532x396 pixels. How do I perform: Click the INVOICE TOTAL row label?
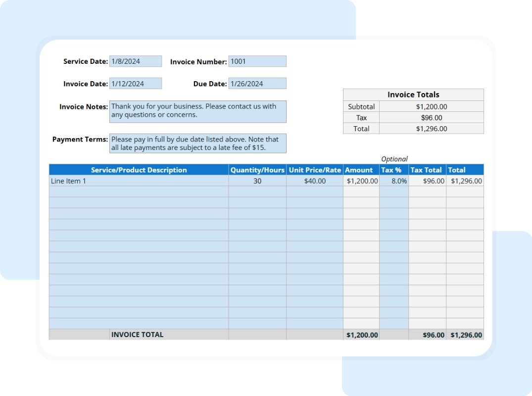click(138, 335)
